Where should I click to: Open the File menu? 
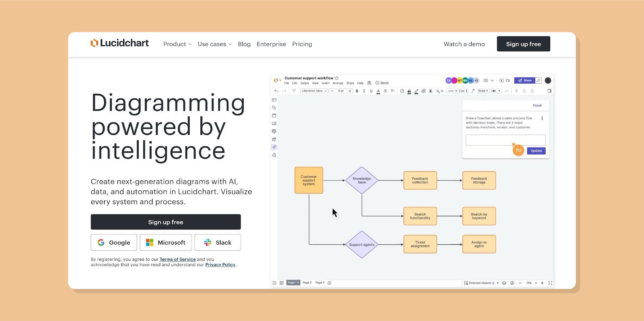click(x=287, y=83)
